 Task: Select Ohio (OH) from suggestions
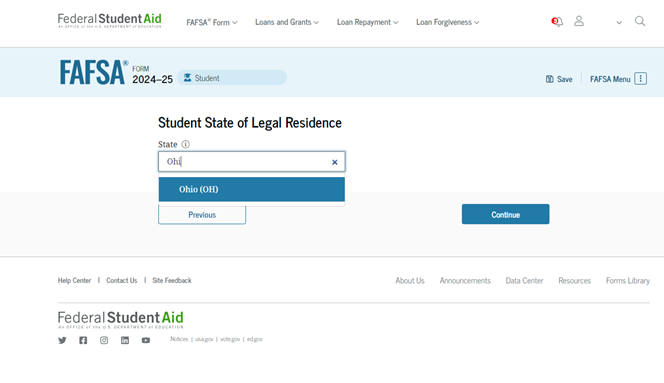pyautogui.click(x=252, y=189)
